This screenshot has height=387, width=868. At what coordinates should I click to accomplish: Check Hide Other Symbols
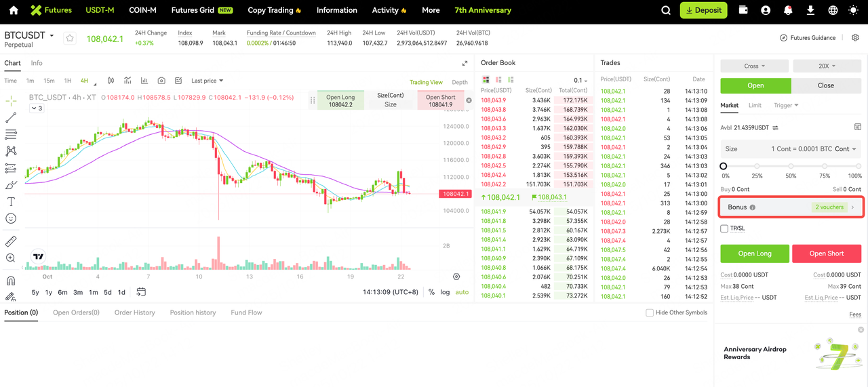coord(650,312)
